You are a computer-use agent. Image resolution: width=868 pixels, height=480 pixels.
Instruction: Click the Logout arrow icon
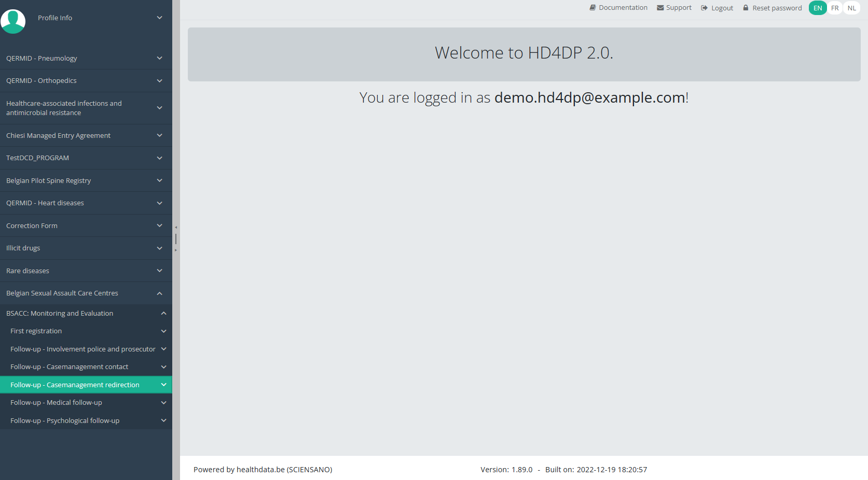click(x=704, y=8)
